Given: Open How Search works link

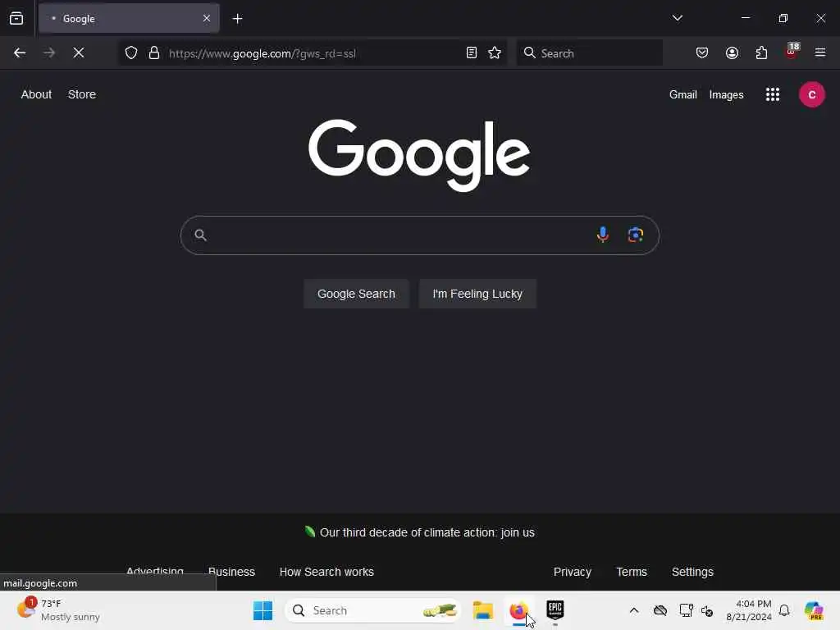Looking at the screenshot, I should point(326,572).
